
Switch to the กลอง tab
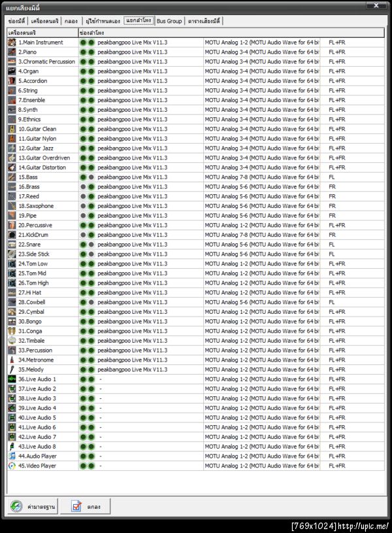pos(71,21)
